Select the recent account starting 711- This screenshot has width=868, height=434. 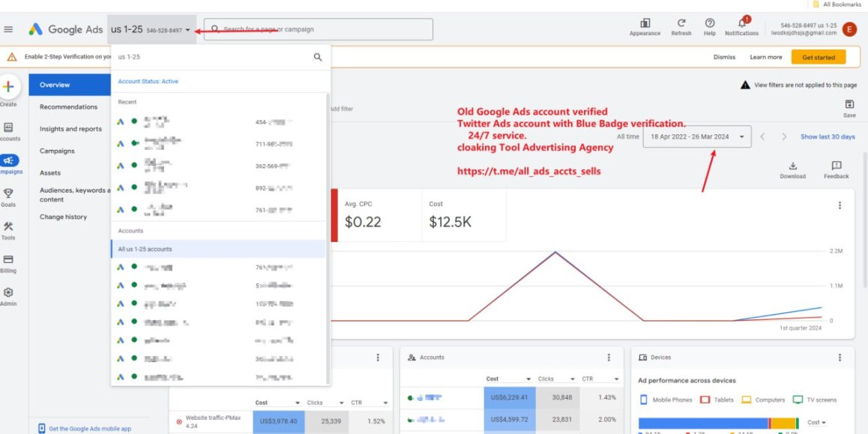pyautogui.click(x=218, y=144)
